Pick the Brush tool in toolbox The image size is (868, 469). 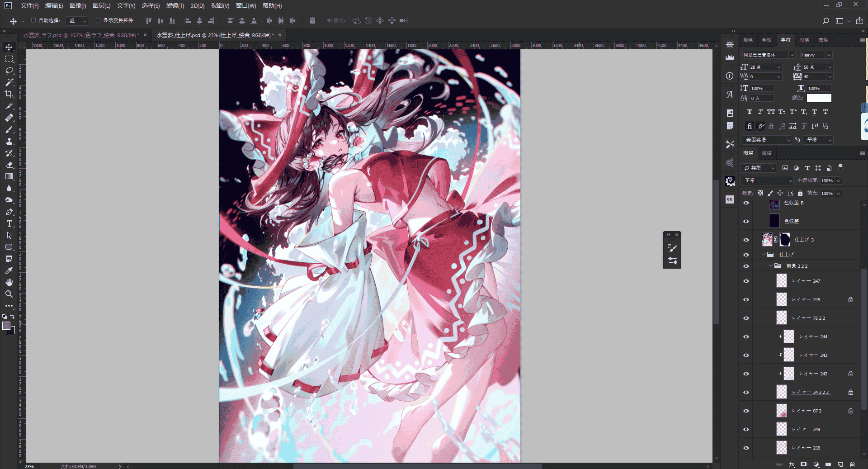pos(9,129)
